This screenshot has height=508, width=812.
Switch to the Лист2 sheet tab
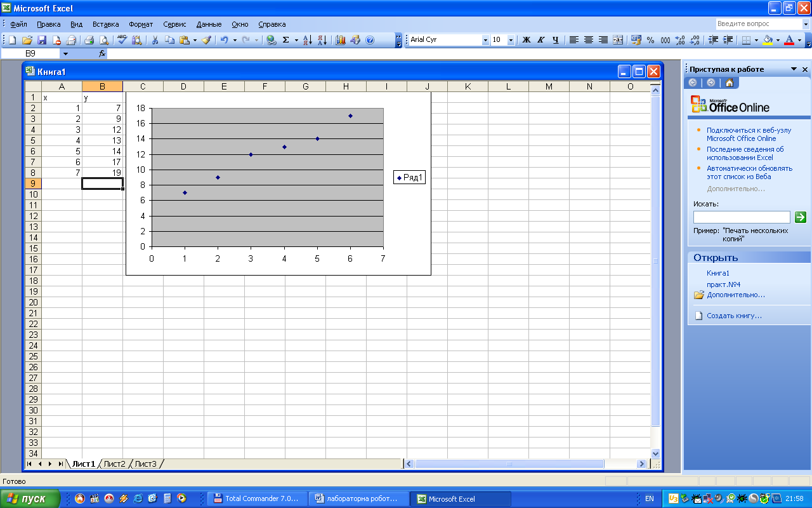114,464
